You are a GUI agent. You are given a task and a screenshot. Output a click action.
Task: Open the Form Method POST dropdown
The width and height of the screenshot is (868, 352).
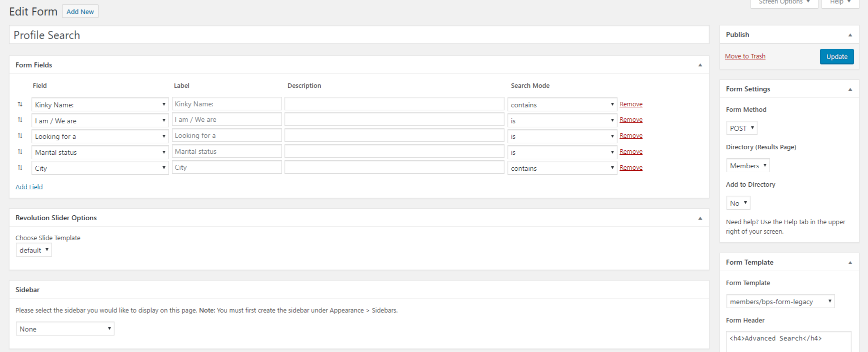(741, 128)
